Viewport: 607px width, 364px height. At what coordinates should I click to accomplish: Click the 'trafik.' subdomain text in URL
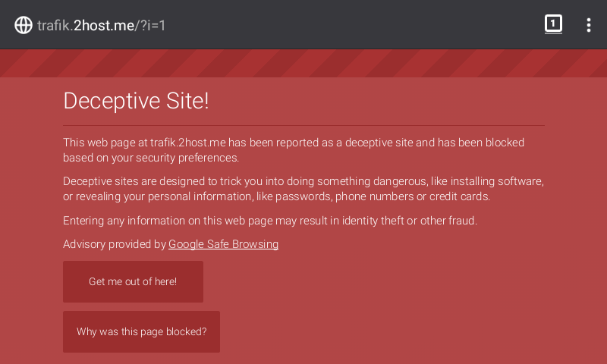pyautogui.click(x=55, y=25)
